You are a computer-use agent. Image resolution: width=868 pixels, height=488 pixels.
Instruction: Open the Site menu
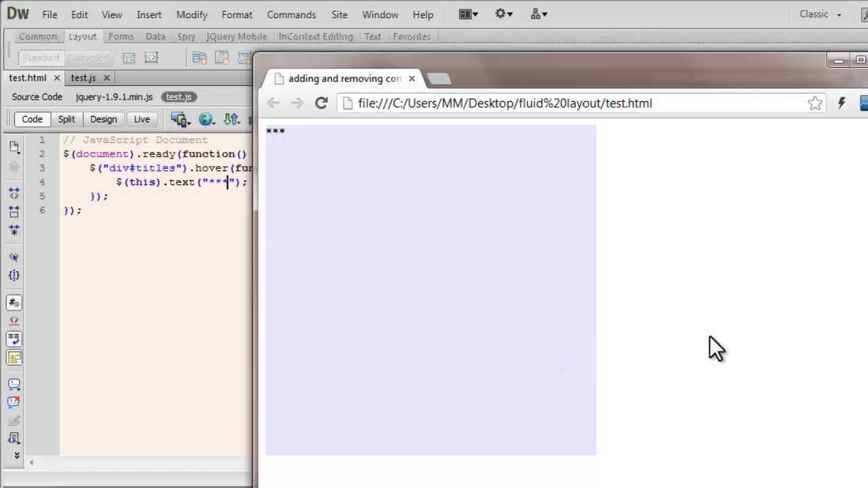(340, 14)
